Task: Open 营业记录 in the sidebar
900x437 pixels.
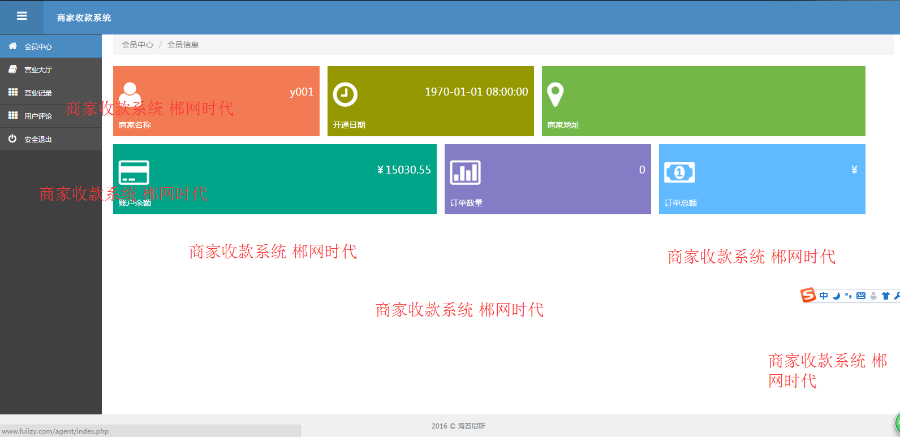Action: click(x=51, y=92)
